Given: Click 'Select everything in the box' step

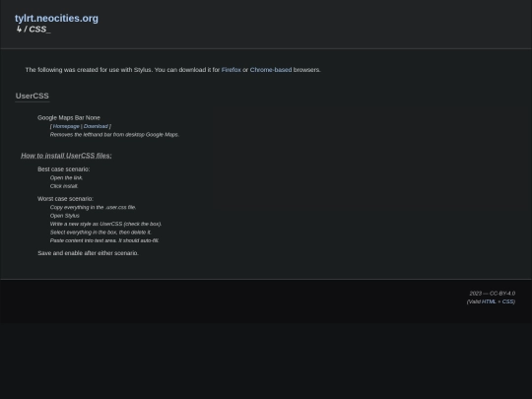Looking at the screenshot, I should tap(100, 233).
